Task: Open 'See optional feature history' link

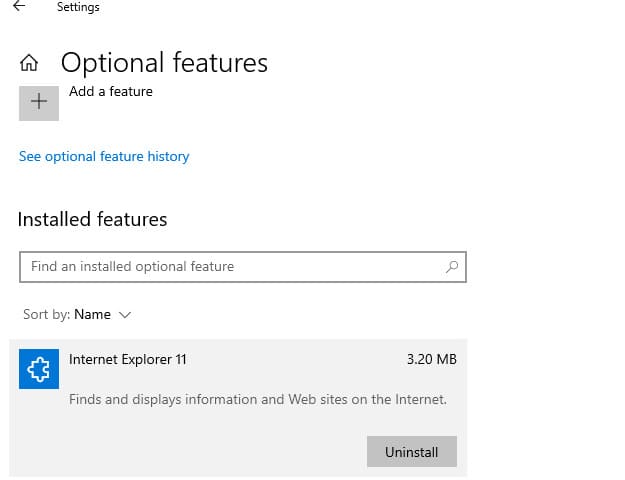Action: coord(104,156)
